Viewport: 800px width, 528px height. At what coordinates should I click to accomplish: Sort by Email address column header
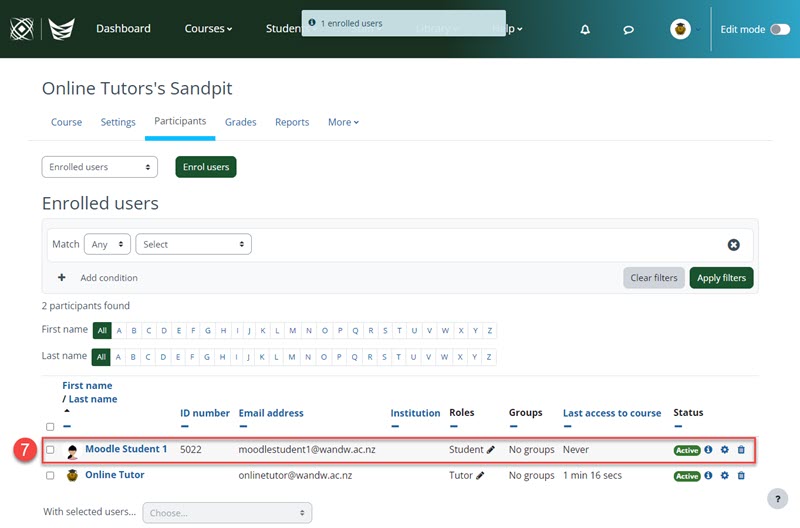[271, 413]
